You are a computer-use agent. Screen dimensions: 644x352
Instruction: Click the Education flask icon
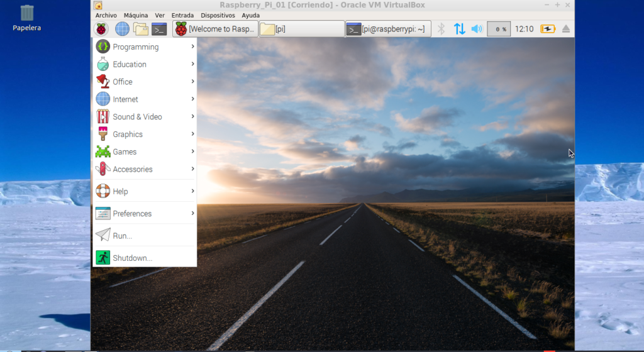click(103, 64)
